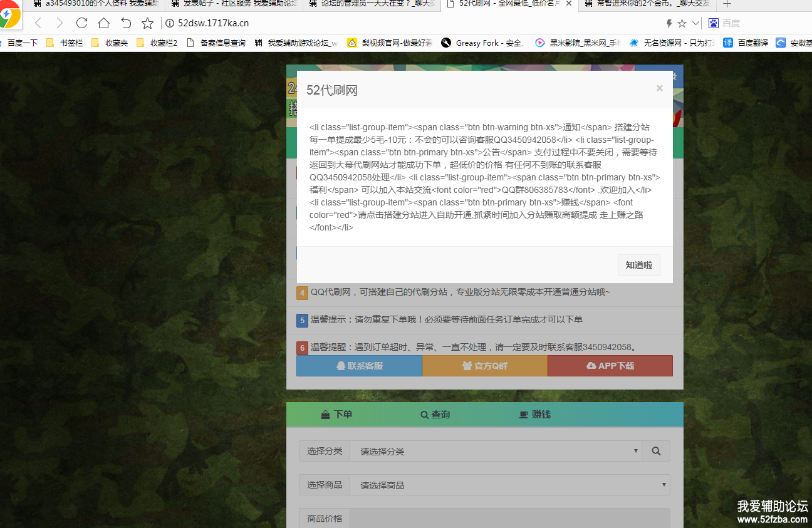
Task: Switch to the 论坛的管理员 tab
Action: [x=372, y=4]
